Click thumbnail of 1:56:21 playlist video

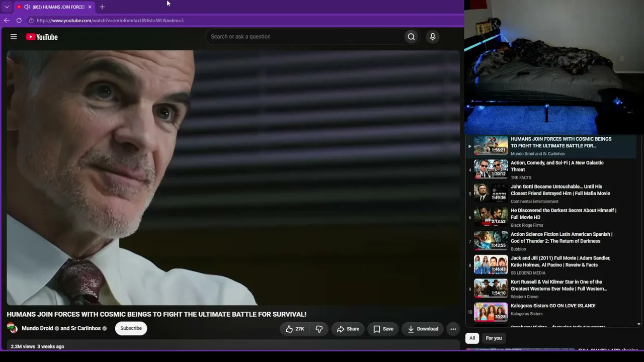click(x=491, y=145)
